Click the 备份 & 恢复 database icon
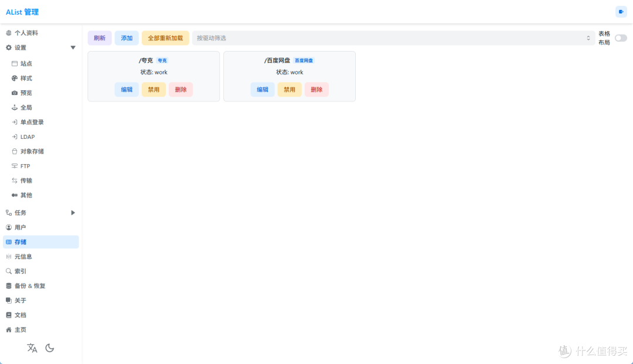The height and width of the screenshot is (364, 633). (x=8, y=285)
